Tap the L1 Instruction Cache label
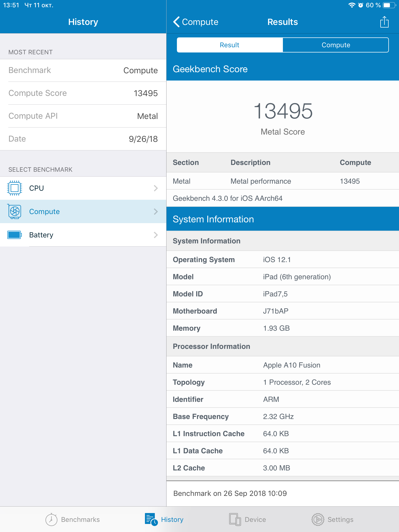399x532 pixels. click(x=209, y=434)
